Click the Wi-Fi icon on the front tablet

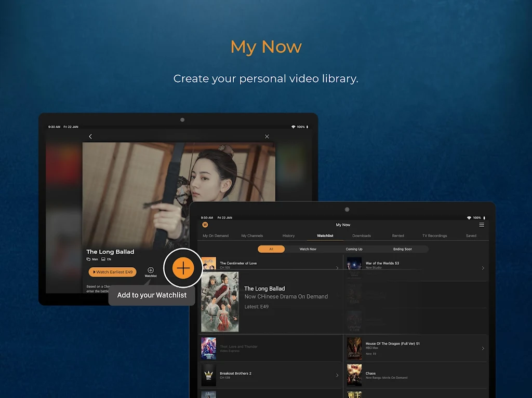click(x=469, y=218)
